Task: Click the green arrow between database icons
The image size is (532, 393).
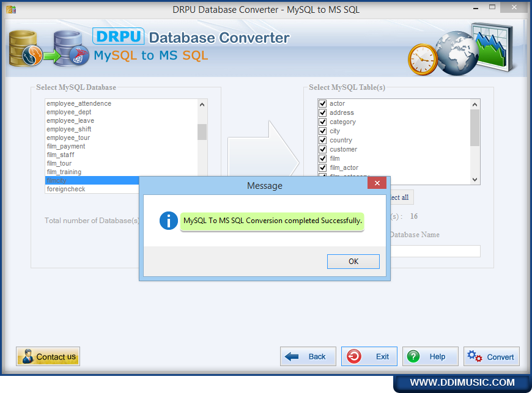Action: pyautogui.click(x=52, y=56)
